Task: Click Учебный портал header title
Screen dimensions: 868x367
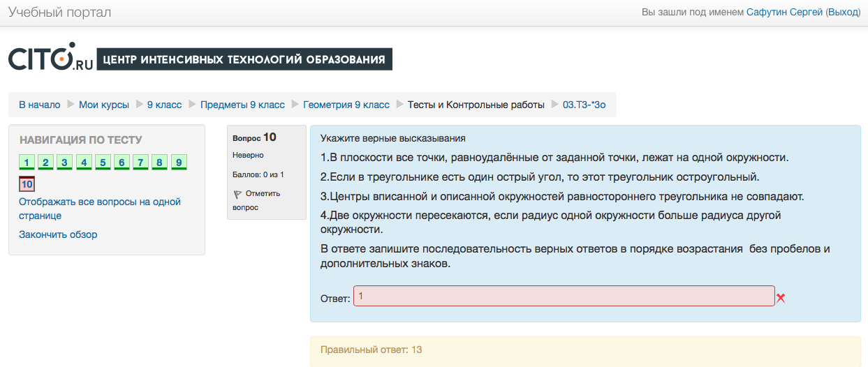Action: (59, 12)
